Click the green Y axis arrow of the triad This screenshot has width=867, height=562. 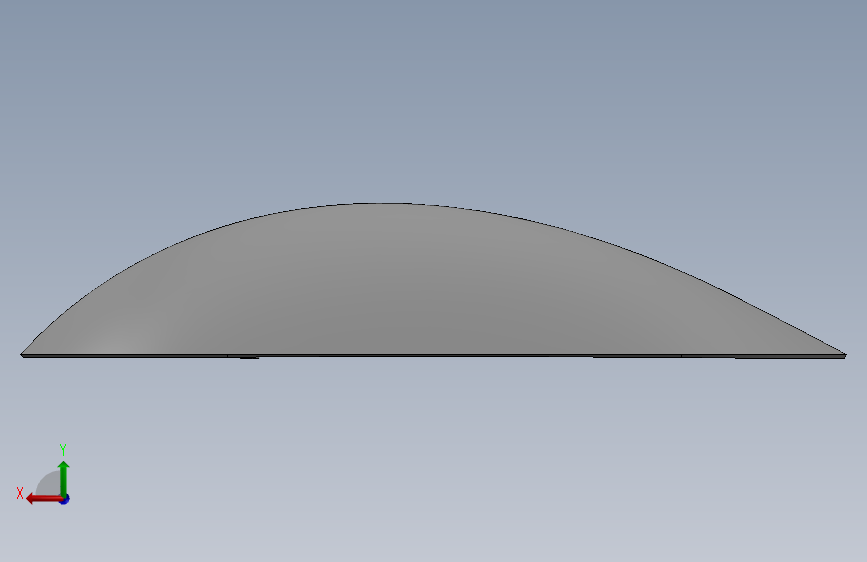(64, 479)
